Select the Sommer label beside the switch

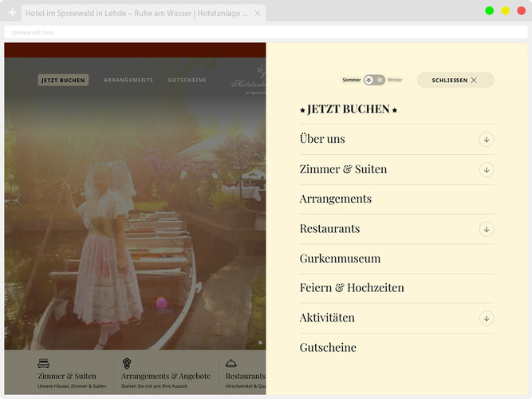(351, 80)
